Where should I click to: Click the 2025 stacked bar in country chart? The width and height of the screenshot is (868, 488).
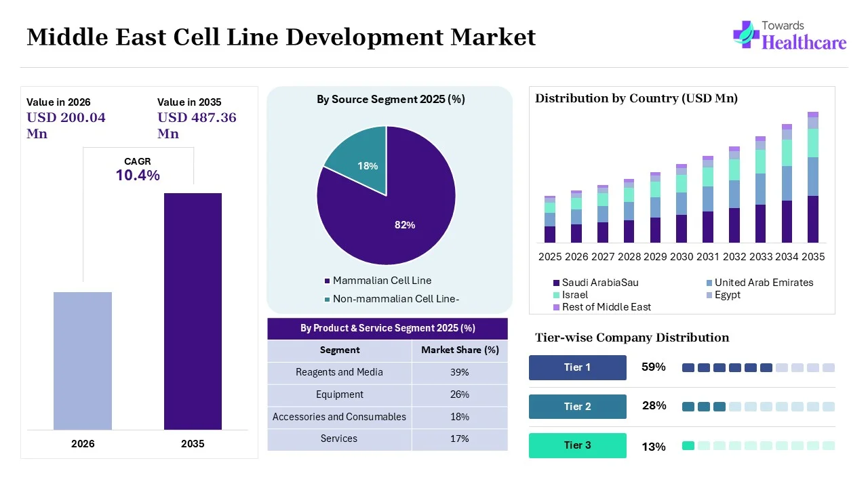(550, 219)
